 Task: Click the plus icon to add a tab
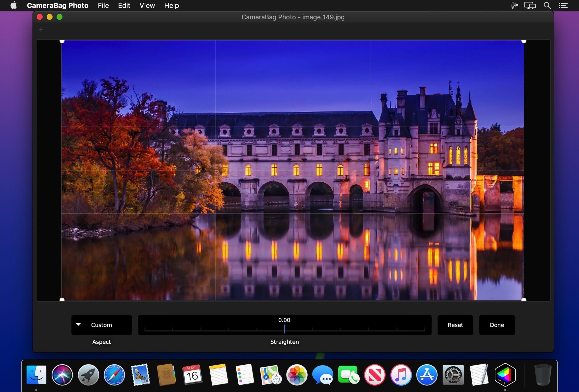tap(41, 30)
